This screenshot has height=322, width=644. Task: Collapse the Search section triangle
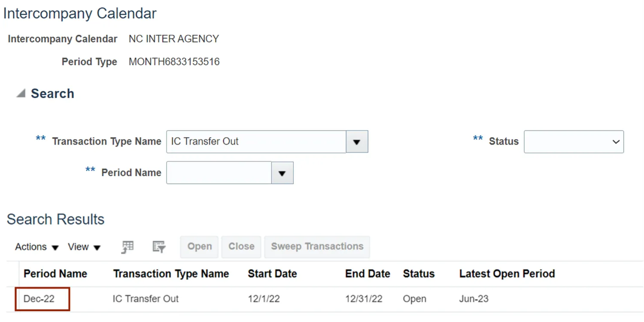coord(21,93)
